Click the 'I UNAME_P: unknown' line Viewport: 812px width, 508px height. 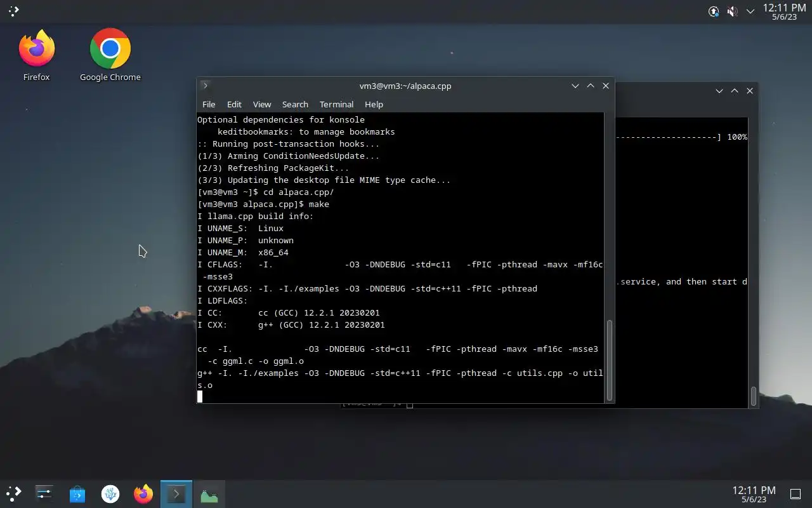coord(246,241)
